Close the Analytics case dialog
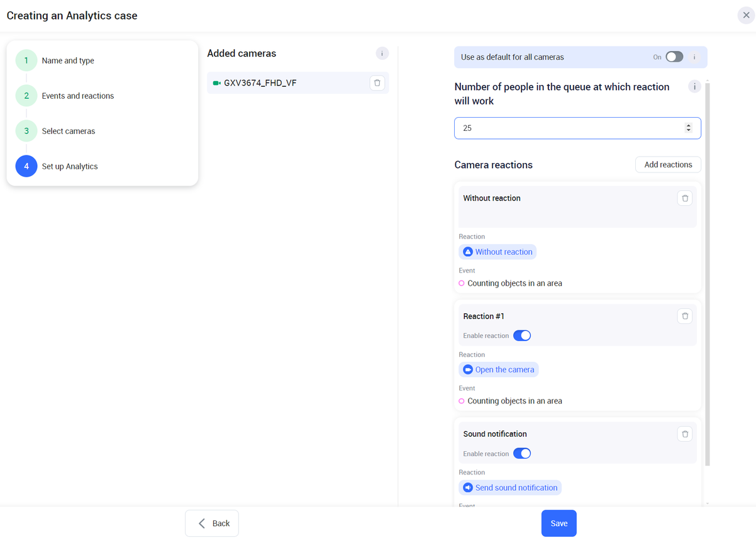The width and height of the screenshot is (756, 538). pyautogui.click(x=746, y=16)
